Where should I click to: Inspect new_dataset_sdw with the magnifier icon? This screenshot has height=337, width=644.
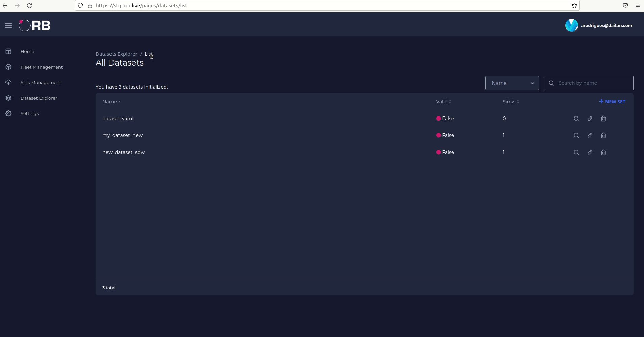[576, 153]
